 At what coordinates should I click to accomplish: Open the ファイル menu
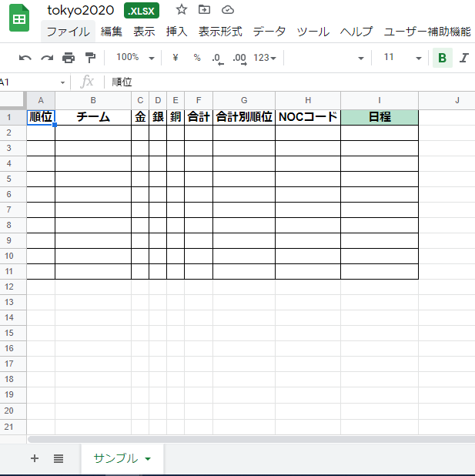pyautogui.click(x=68, y=32)
